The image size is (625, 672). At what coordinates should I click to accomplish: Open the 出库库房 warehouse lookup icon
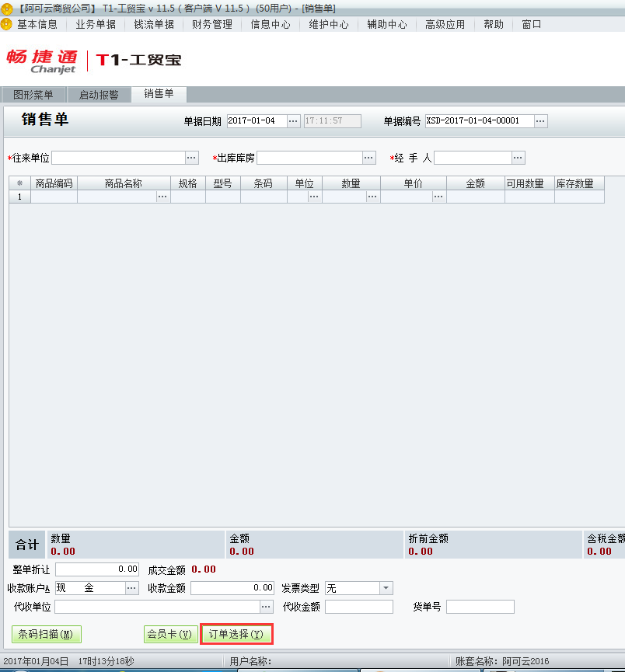pos(368,157)
